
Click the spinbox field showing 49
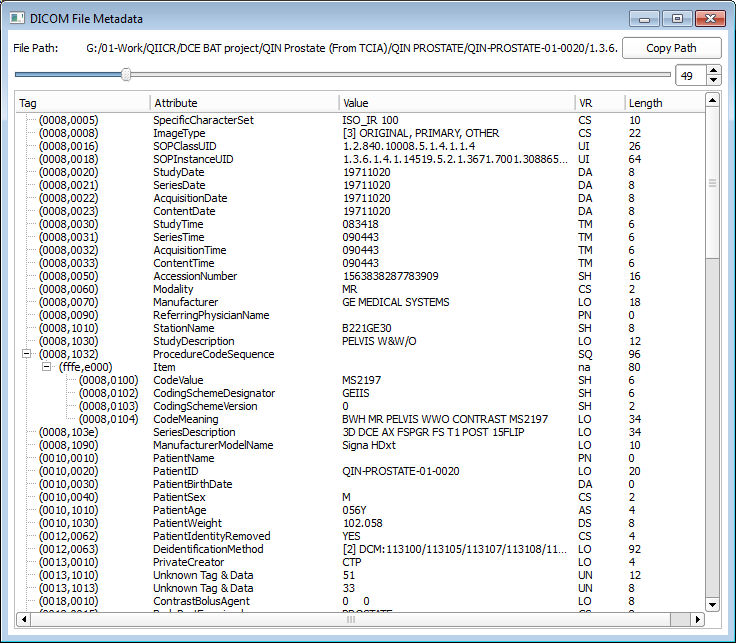(x=689, y=76)
